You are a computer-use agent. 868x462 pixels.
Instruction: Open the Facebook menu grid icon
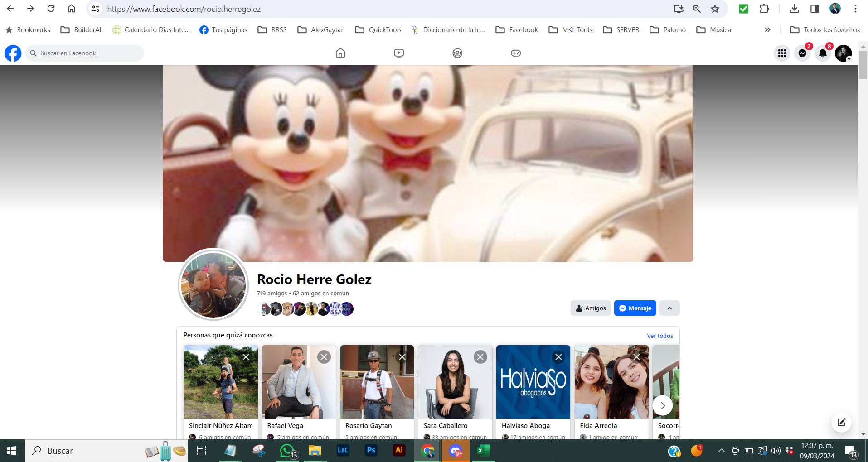782,53
